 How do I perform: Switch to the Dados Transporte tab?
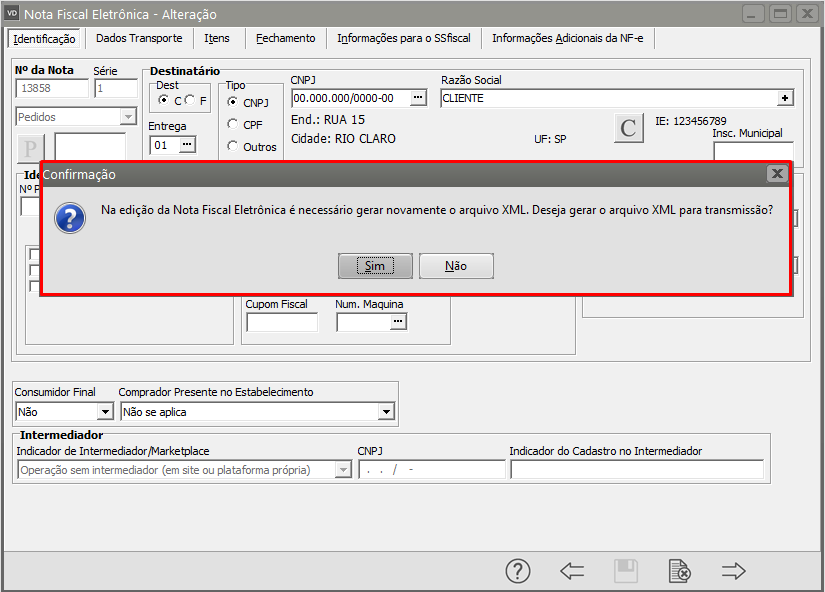[x=139, y=38]
